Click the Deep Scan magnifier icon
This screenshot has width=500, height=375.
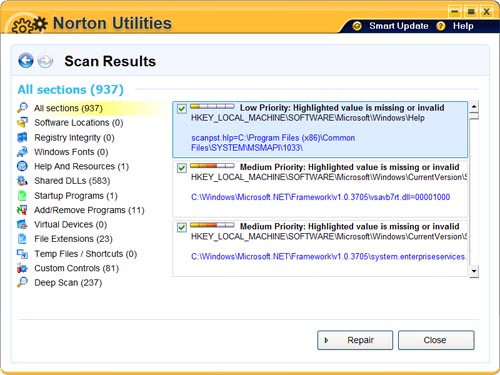click(22, 282)
